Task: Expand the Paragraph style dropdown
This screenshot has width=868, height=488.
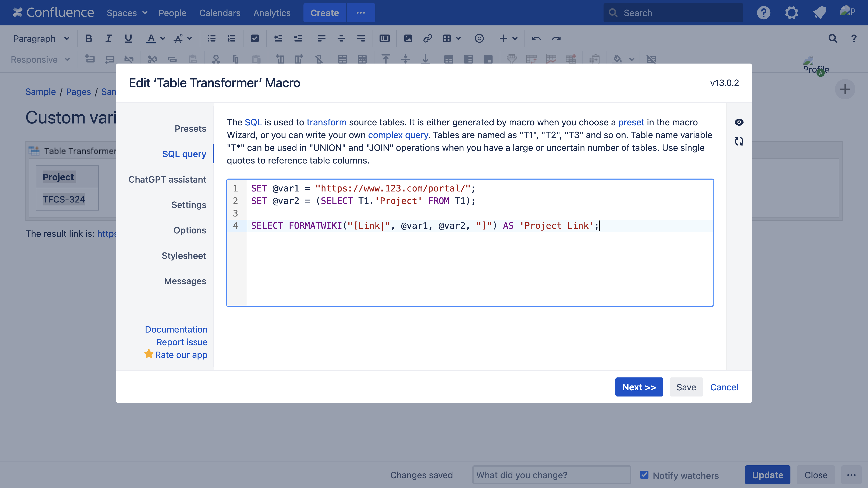Action: (41, 38)
